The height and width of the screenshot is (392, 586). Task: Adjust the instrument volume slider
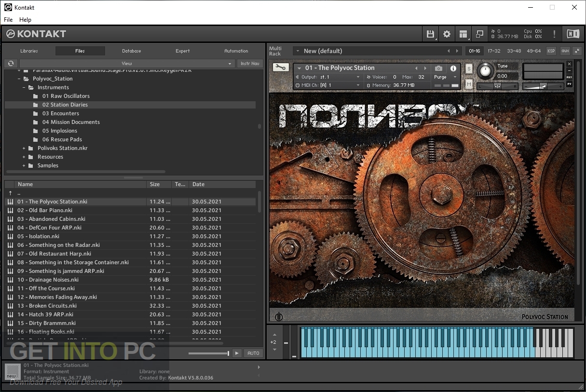click(x=543, y=86)
